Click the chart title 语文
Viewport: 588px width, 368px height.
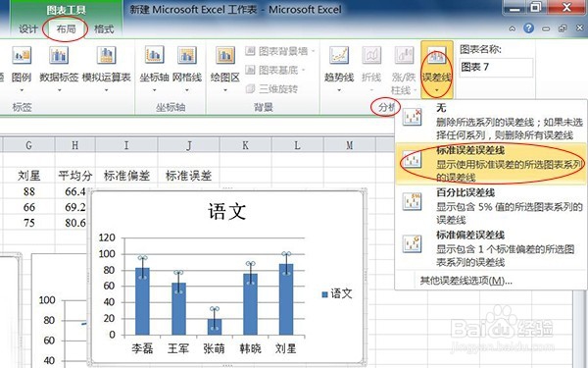point(227,211)
